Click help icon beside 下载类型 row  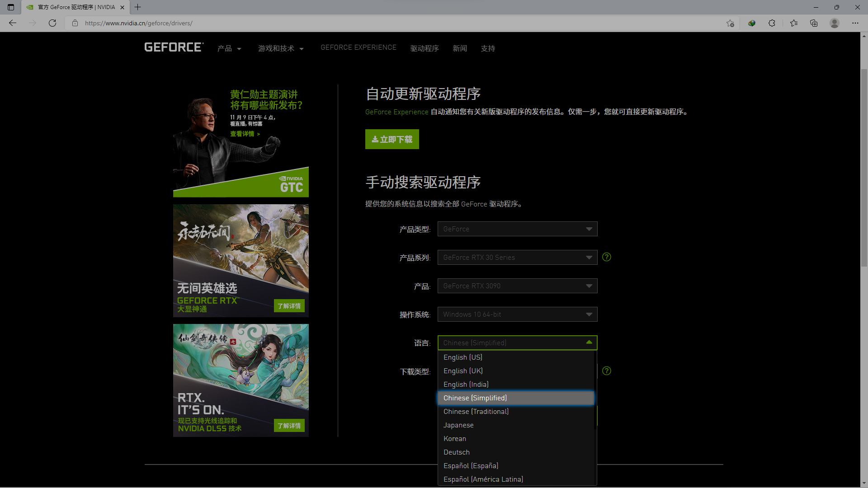pyautogui.click(x=607, y=371)
